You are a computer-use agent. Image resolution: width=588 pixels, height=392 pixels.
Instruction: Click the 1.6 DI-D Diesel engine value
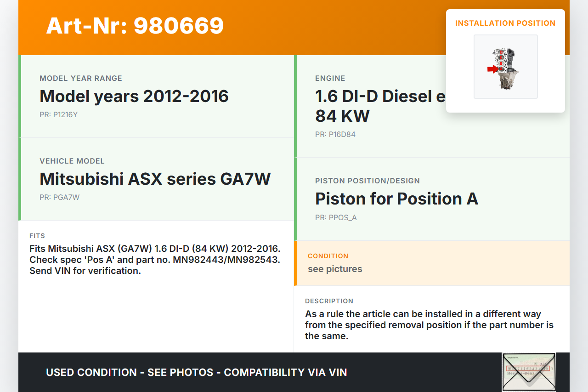coord(379,97)
